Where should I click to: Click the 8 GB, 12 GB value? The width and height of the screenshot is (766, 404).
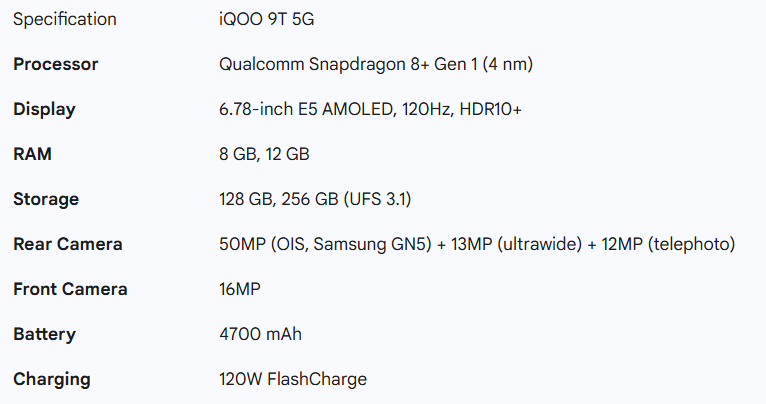tap(264, 154)
